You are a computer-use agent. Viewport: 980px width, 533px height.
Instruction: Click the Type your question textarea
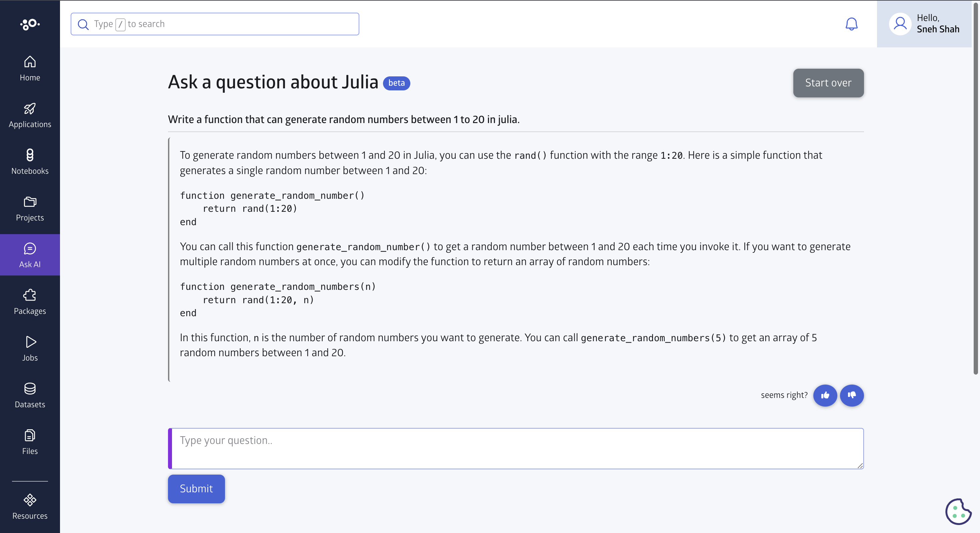pos(516,449)
